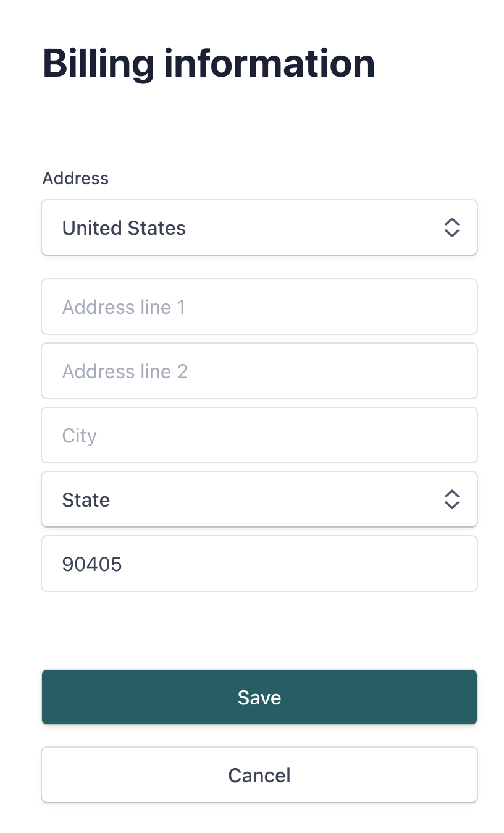This screenshot has height=833, width=504.
Task: Click the Address line 2 placeholder text
Action: 125,371
